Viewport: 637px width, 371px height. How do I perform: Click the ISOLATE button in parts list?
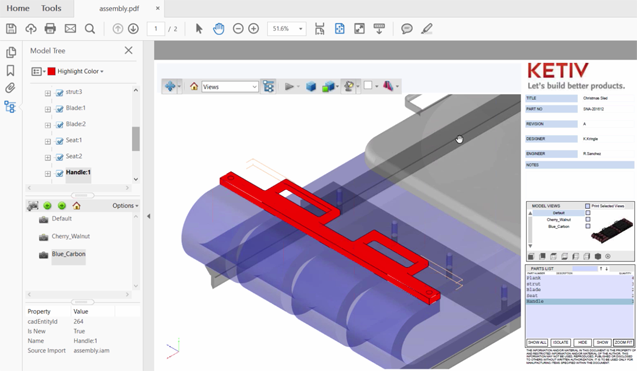pos(560,343)
